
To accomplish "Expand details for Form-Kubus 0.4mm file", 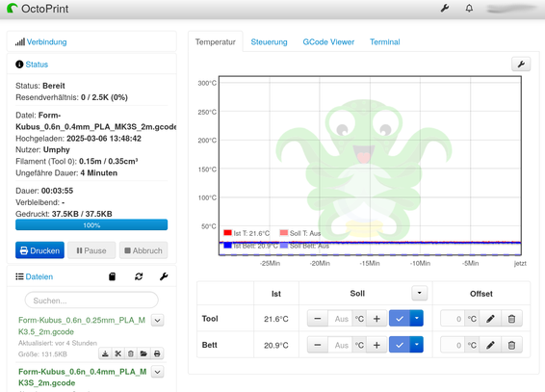I will point(158,372).
